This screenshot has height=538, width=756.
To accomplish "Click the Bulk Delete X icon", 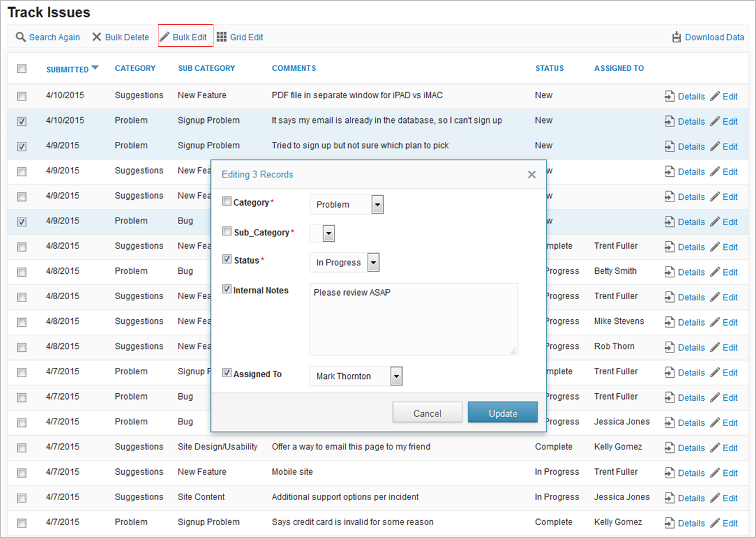I will click(x=97, y=37).
